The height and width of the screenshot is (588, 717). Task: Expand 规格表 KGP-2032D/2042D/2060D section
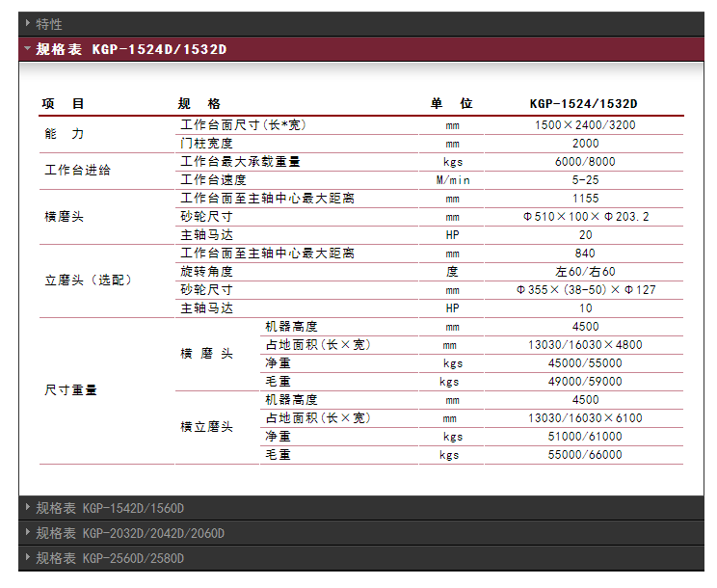361,533
